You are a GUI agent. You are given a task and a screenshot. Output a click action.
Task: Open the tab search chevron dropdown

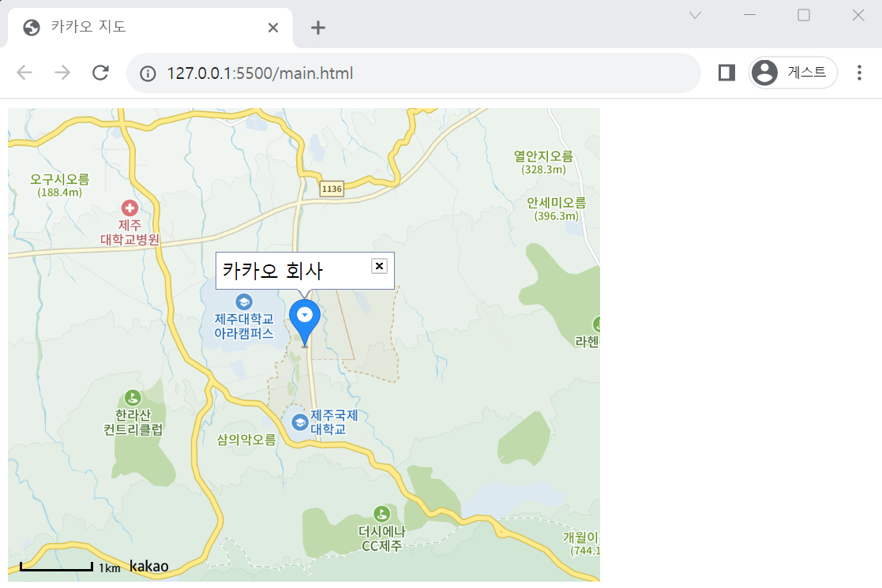[x=695, y=15]
